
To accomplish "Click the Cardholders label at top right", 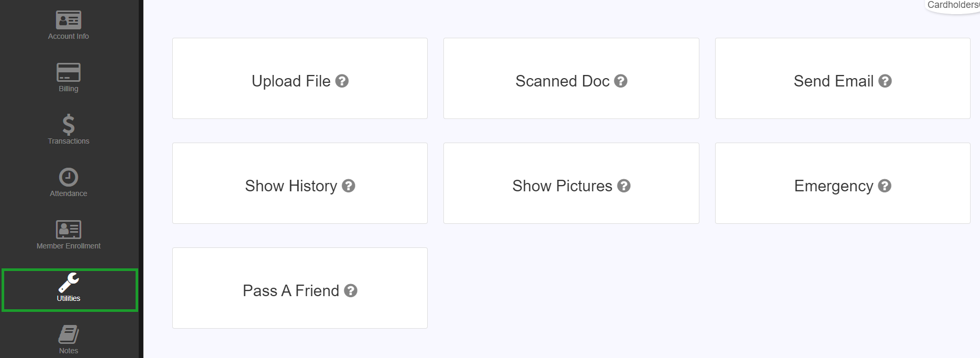I will coord(953,5).
